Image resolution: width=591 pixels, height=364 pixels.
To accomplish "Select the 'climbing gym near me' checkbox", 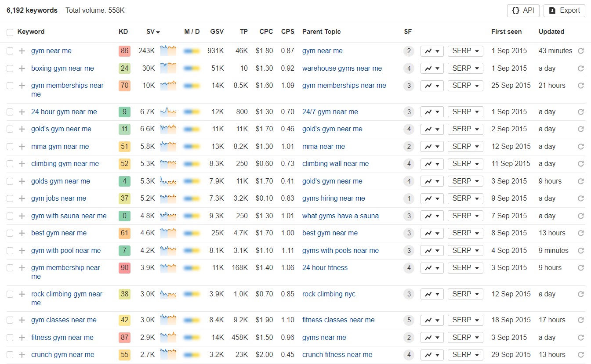I will pos(10,164).
